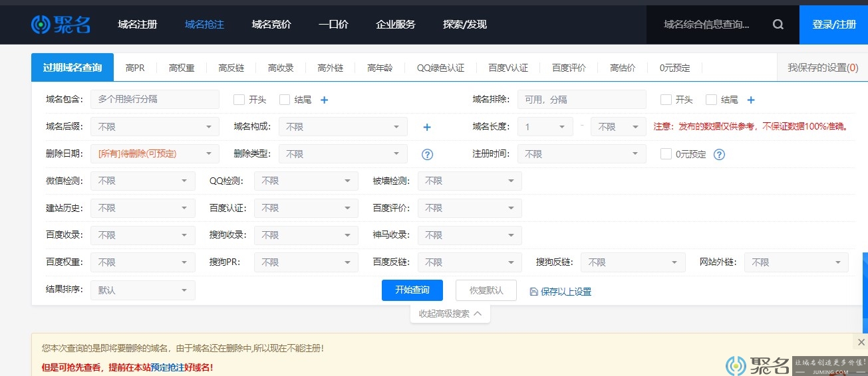Switch to the 百度V认证 tab
Screen dimensions: 868x376
tap(508, 68)
